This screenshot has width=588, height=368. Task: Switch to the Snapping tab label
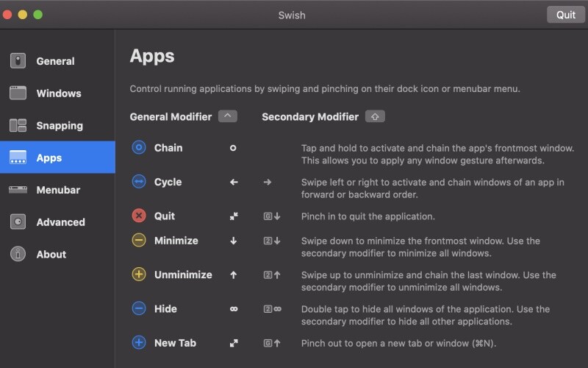click(60, 126)
